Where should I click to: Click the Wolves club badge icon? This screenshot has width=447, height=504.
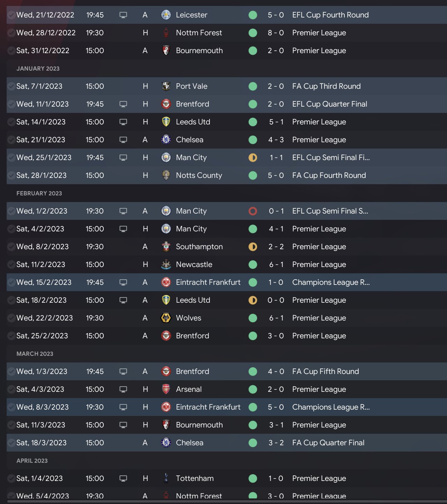pos(166,318)
